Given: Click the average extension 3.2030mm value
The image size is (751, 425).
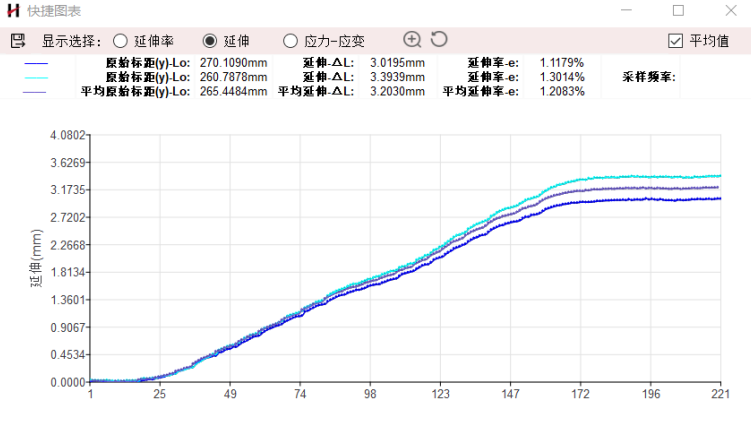Looking at the screenshot, I should pyautogui.click(x=397, y=92).
